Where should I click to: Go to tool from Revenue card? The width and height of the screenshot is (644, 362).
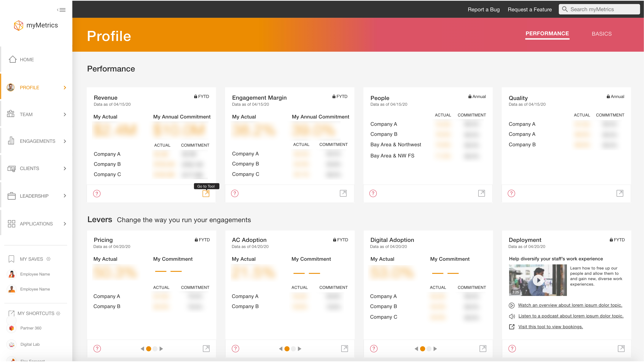206,194
